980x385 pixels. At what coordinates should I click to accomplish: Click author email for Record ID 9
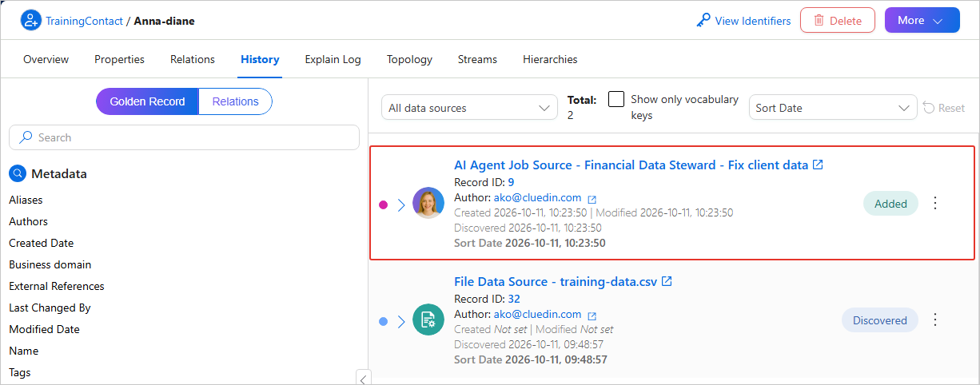[x=537, y=197]
